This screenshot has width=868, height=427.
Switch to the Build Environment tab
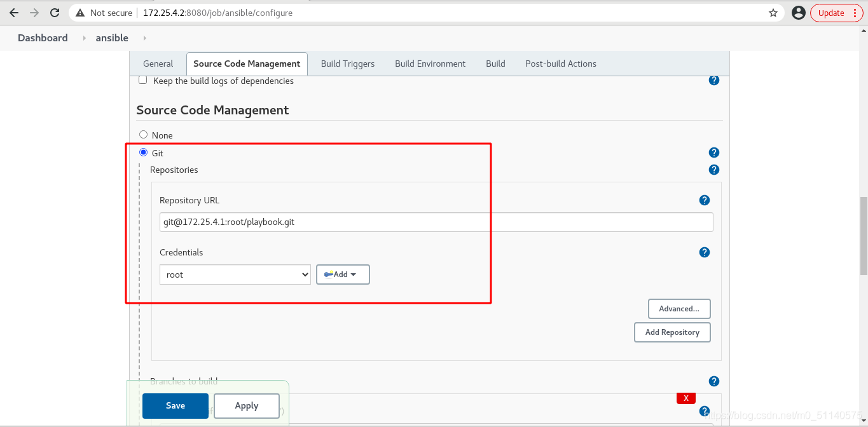pyautogui.click(x=431, y=64)
